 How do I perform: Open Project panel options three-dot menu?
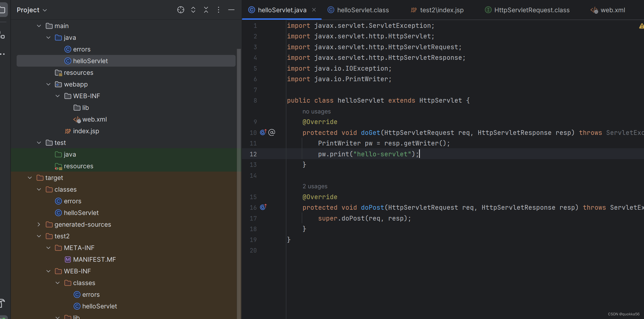click(x=219, y=10)
